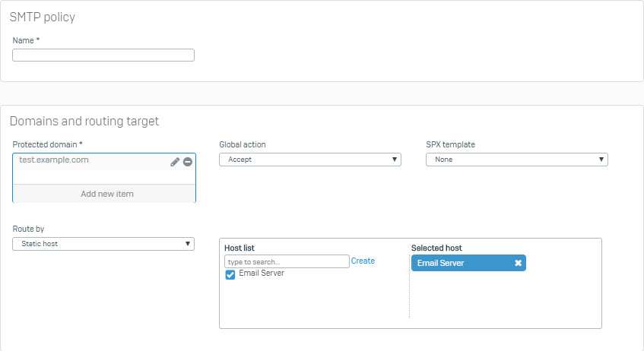
Task: Uncheck the Email Server checkbox
Action: tap(230, 274)
